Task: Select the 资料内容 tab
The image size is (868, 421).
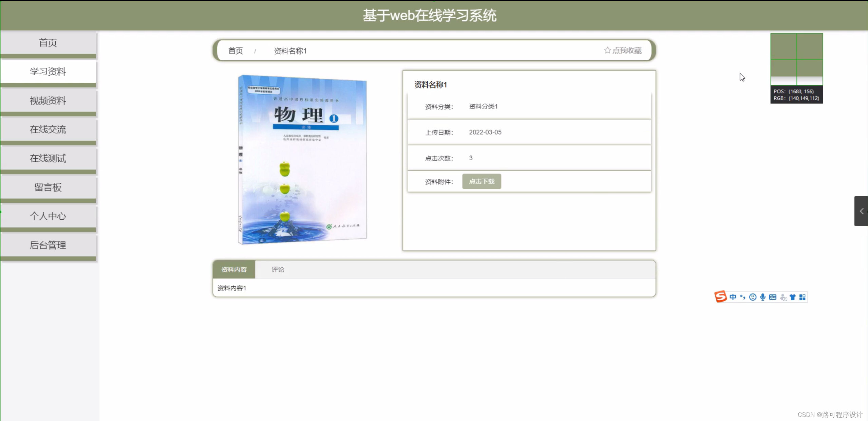Action: coord(234,269)
